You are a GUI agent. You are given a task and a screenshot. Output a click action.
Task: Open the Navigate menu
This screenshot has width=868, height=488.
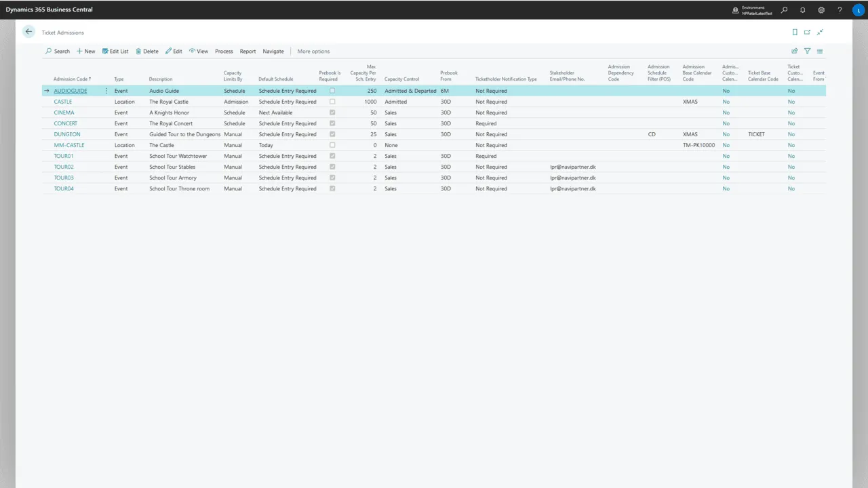(273, 52)
